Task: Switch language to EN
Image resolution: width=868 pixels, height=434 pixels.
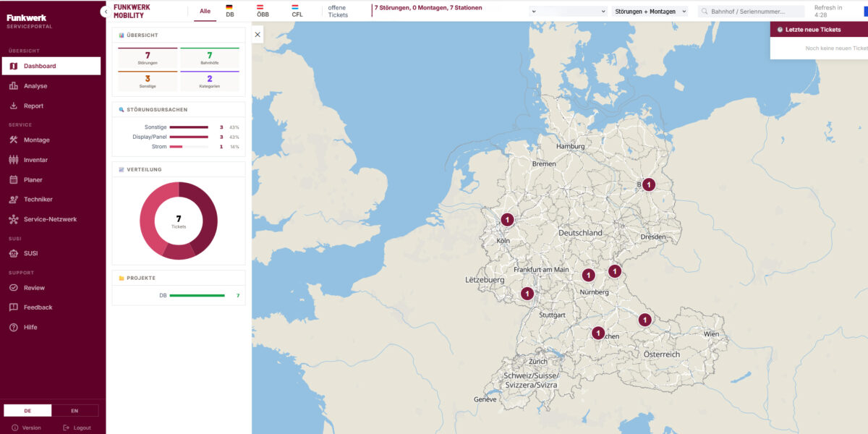Action: coord(75,410)
